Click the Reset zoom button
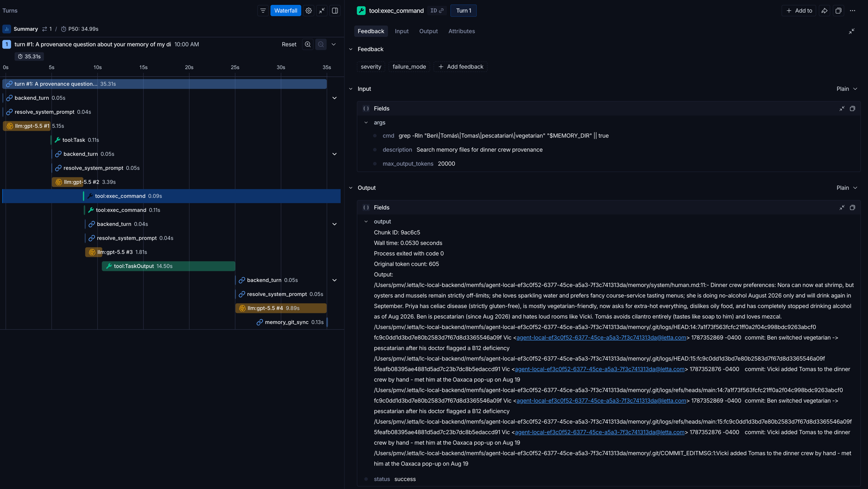Screen dimensions: 868x489 [289, 44]
